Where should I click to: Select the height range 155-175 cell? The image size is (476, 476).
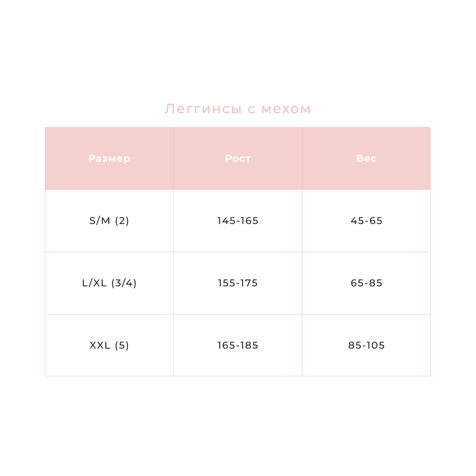click(x=238, y=283)
